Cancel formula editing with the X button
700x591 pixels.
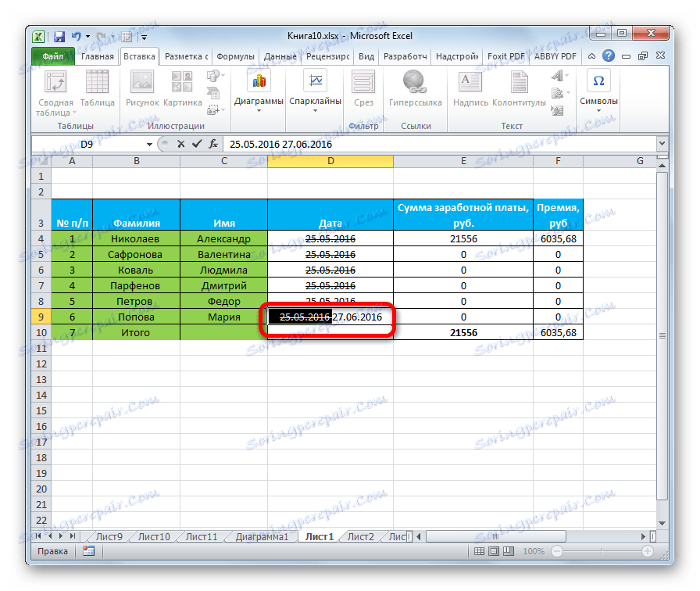pos(180,144)
